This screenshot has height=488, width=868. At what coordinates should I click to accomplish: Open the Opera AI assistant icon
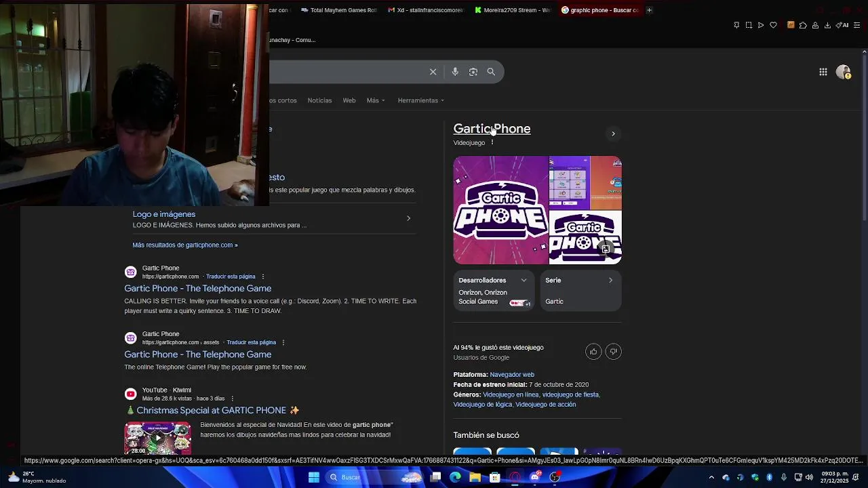(x=842, y=25)
